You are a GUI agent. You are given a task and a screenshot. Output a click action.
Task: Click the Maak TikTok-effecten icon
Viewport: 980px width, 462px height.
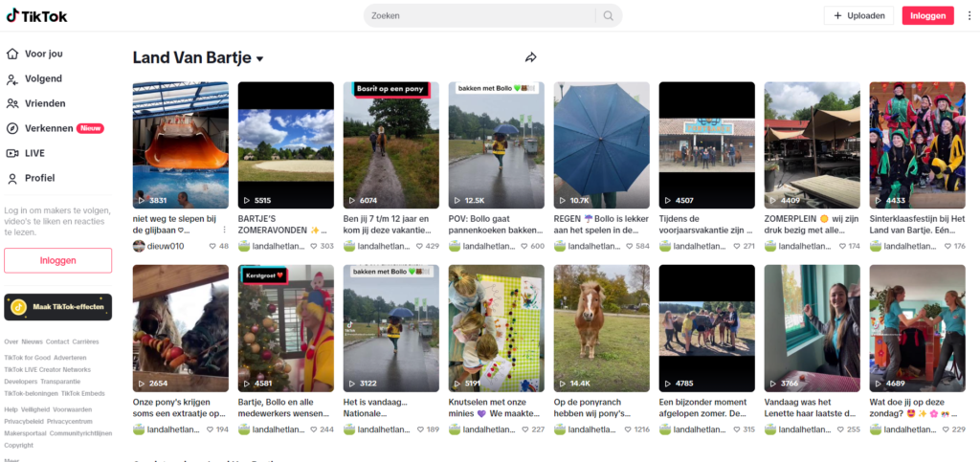coord(19,306)
